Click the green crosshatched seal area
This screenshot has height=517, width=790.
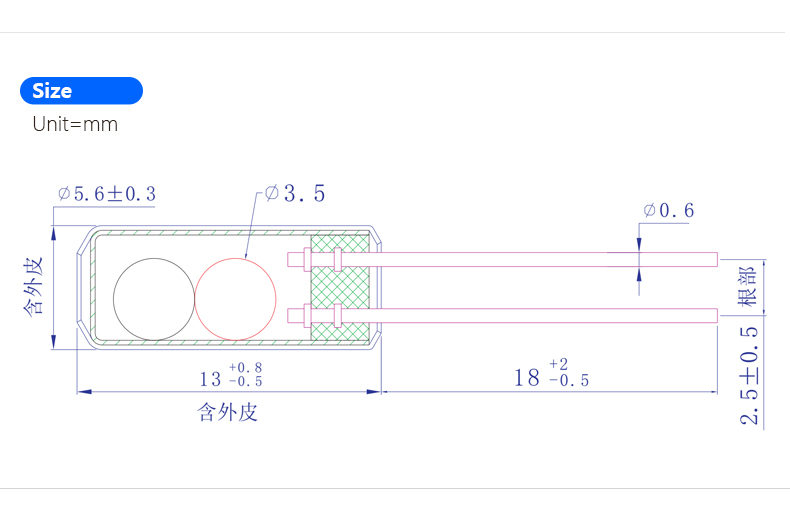[340, 288]
